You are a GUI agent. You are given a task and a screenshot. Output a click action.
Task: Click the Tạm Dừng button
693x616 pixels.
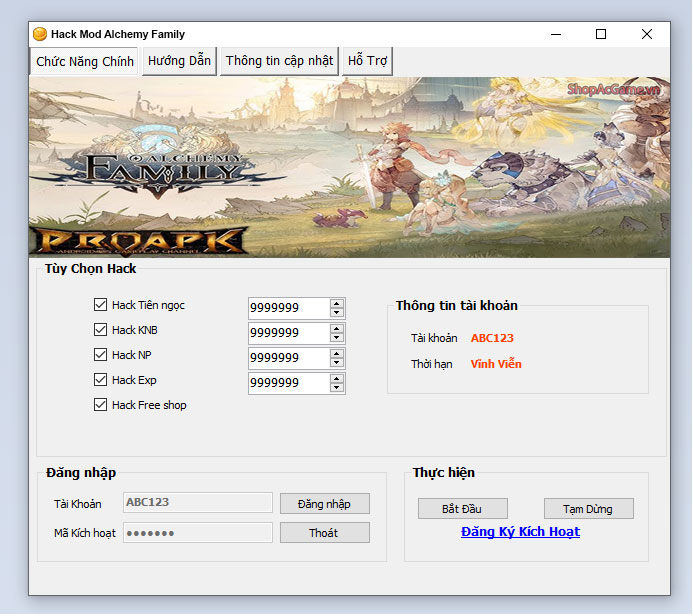click(x=588, y=509)
